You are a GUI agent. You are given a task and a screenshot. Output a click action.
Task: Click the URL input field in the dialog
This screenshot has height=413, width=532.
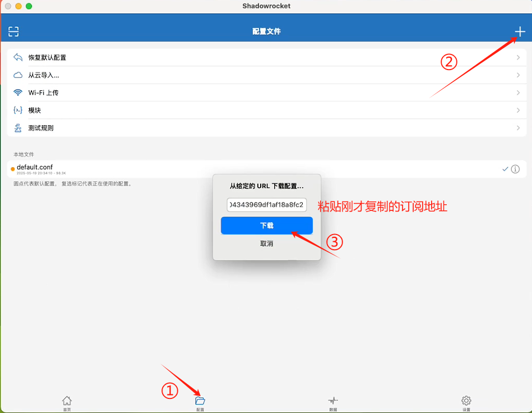tap(266, 205)
